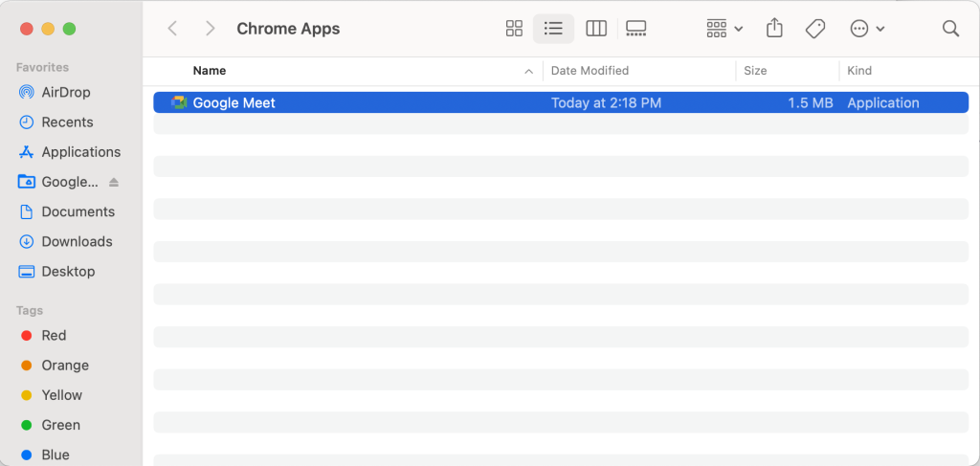Open the Google Drive sidebar item

pos(69,183)
